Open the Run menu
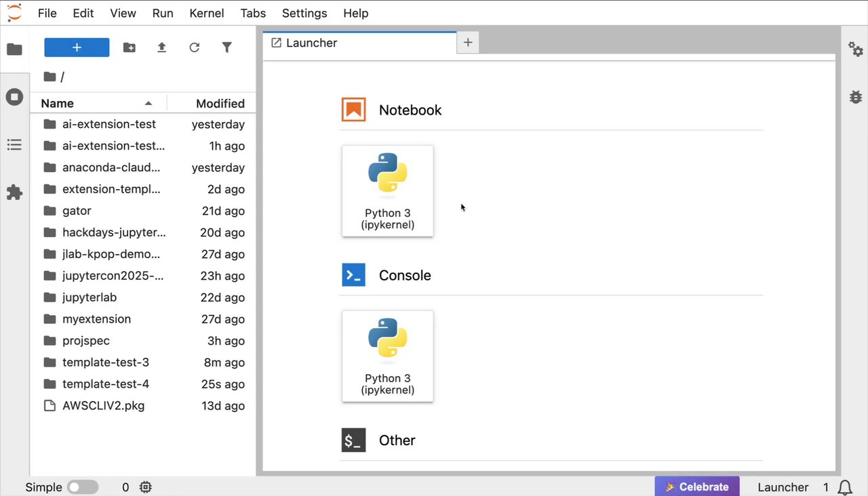Image resolution: width=868 pixels, height=496 pixels. [163, 13]
